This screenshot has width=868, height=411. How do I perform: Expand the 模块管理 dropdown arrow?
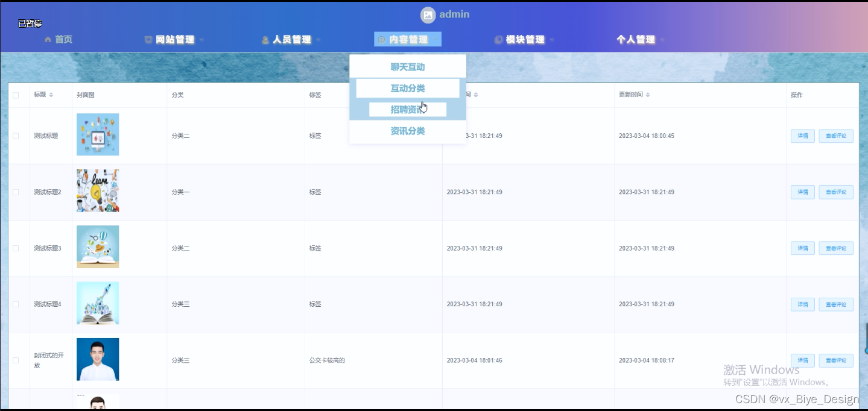click(551, 40)
